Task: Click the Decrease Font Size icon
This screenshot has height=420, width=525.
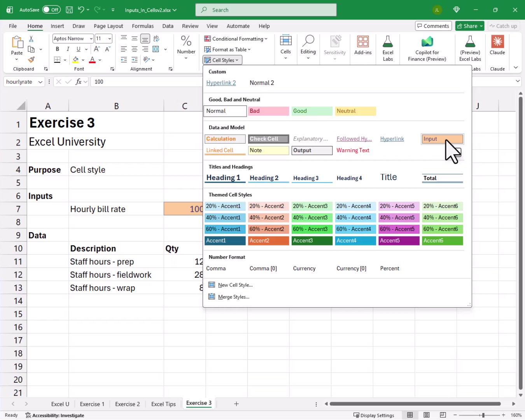Action: 108,49
